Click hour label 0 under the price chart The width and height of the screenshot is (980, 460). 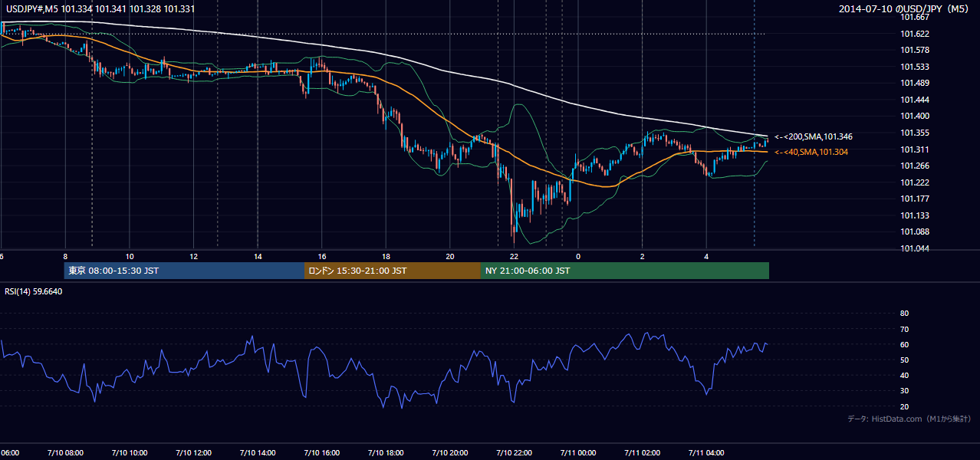(x=578, y=256)
